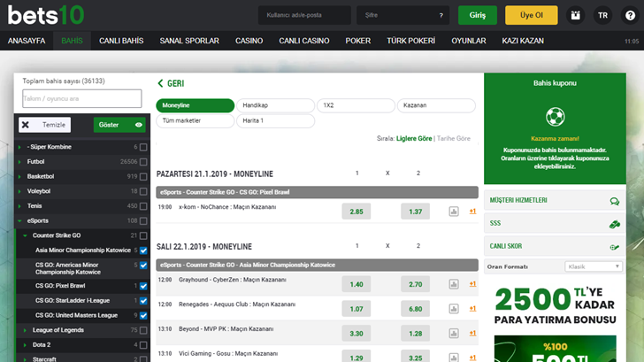The height and width of the screenshot is (362, 644).
Task: Select the Handikap market tab
Action: (x=276, y=105)
